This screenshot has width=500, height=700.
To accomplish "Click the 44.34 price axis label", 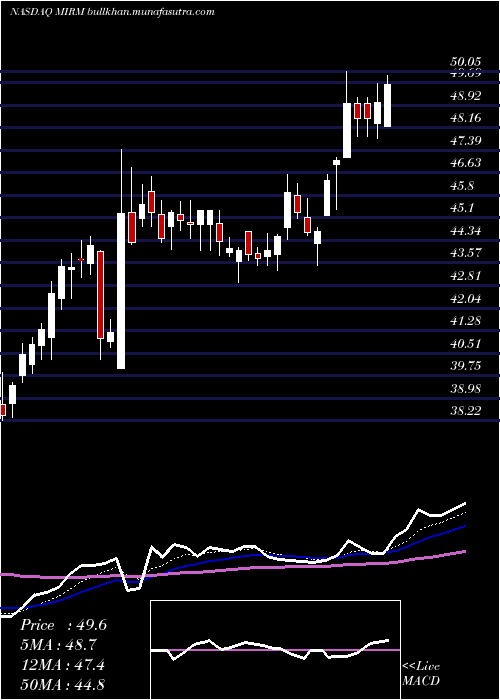I will [465, 231].
